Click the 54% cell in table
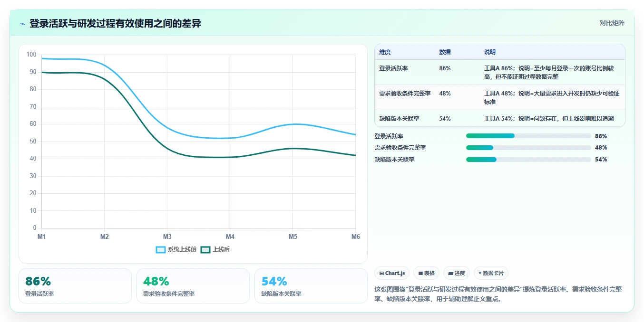 point(445,119)
